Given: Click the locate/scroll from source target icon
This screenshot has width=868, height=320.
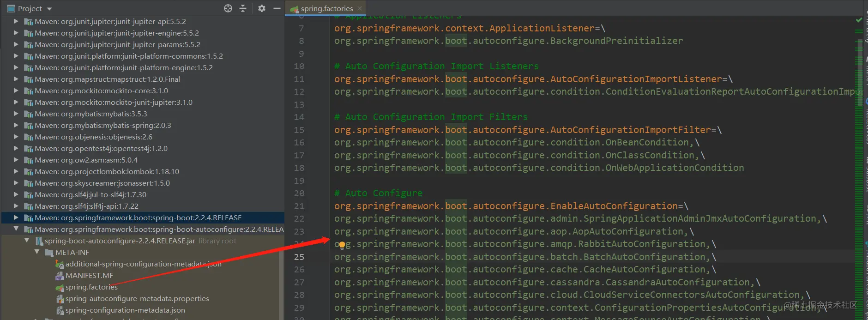Looking at the screenshot, I should pos(228,8).
